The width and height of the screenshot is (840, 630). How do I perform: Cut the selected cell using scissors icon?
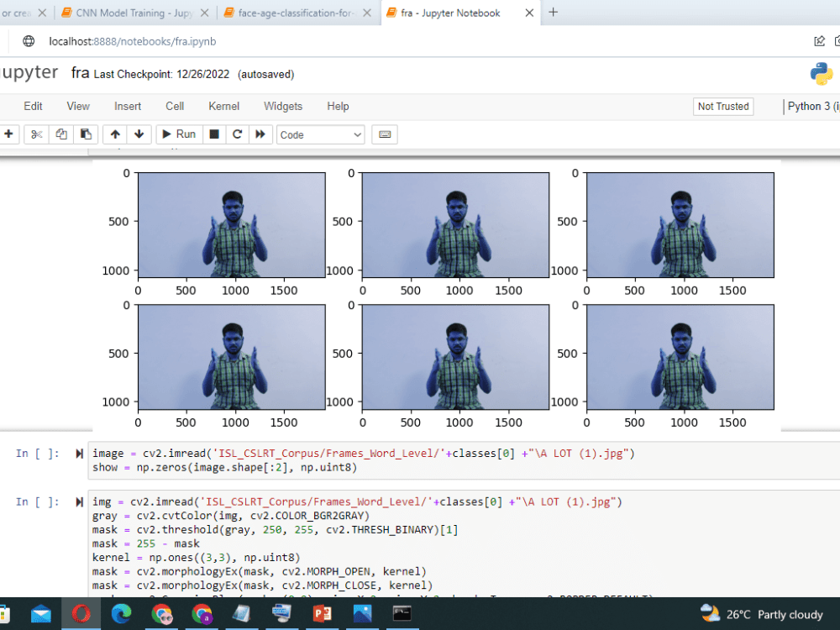tap(35, 134)
